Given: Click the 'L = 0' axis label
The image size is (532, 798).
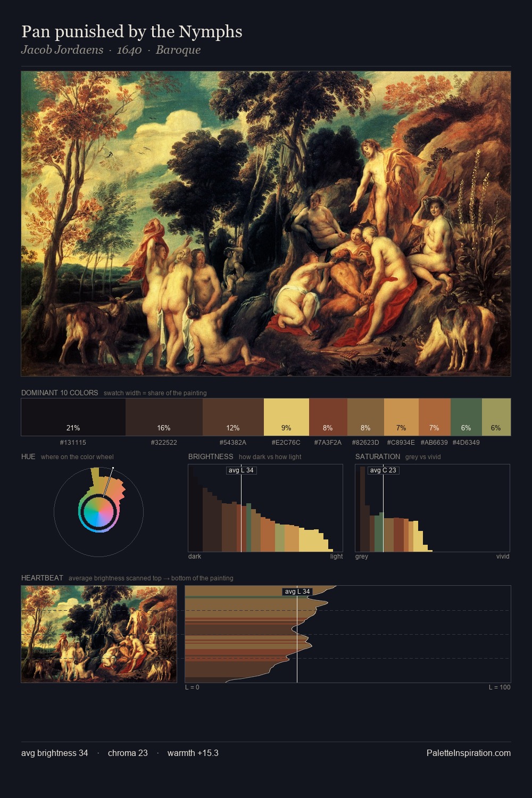Looking at the screenshot, I should click(x=192, y=687).
